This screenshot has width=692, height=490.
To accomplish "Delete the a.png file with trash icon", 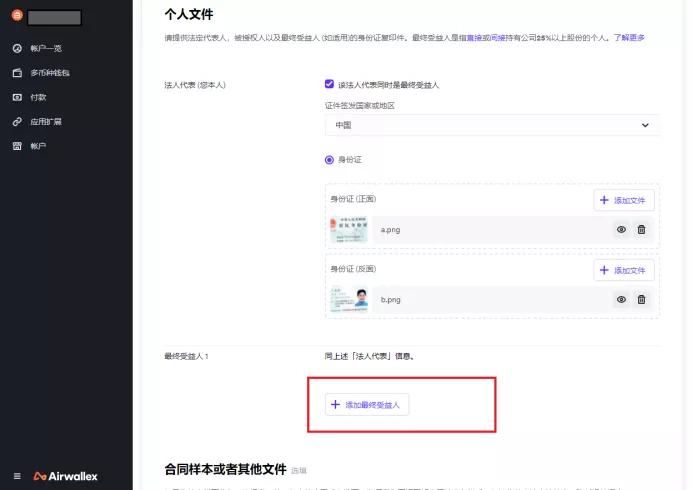I will (641, 229).
